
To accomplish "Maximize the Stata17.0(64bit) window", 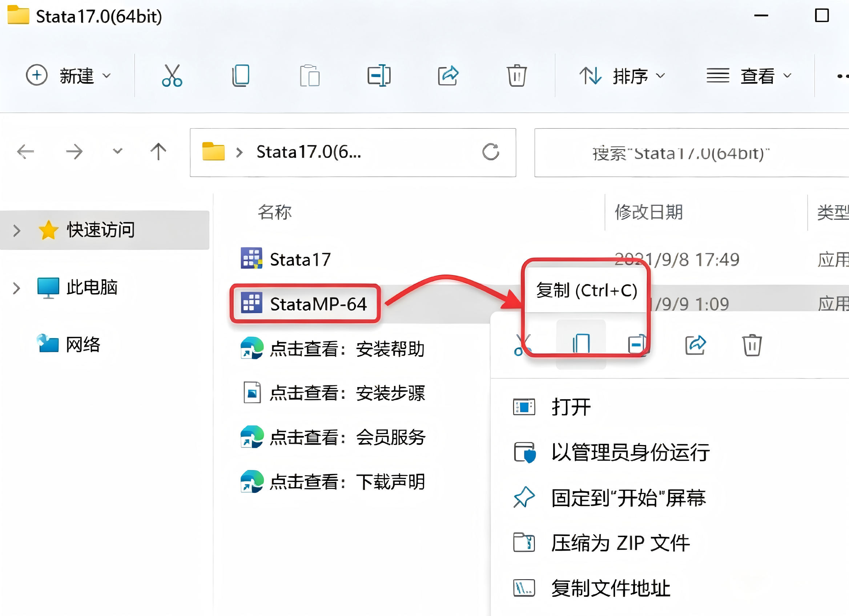I will click(x=822, y=16).
